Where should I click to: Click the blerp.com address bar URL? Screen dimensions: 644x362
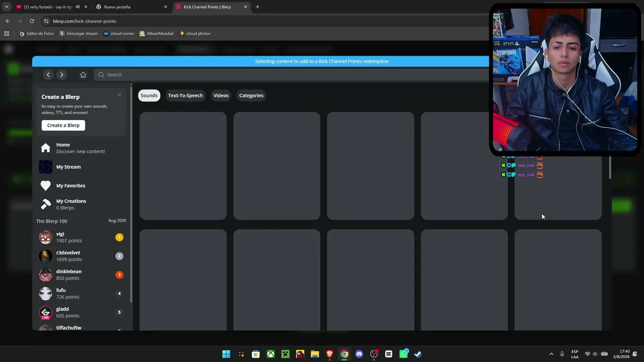85,21
